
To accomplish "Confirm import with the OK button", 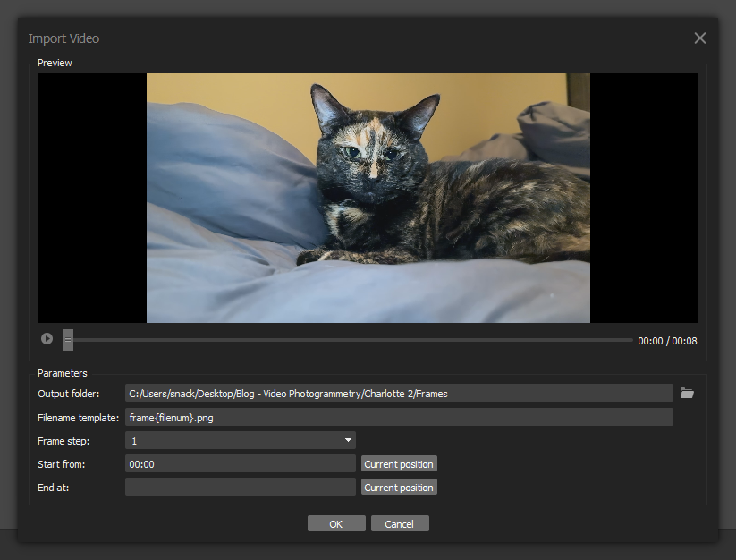I will coord(336,523).
